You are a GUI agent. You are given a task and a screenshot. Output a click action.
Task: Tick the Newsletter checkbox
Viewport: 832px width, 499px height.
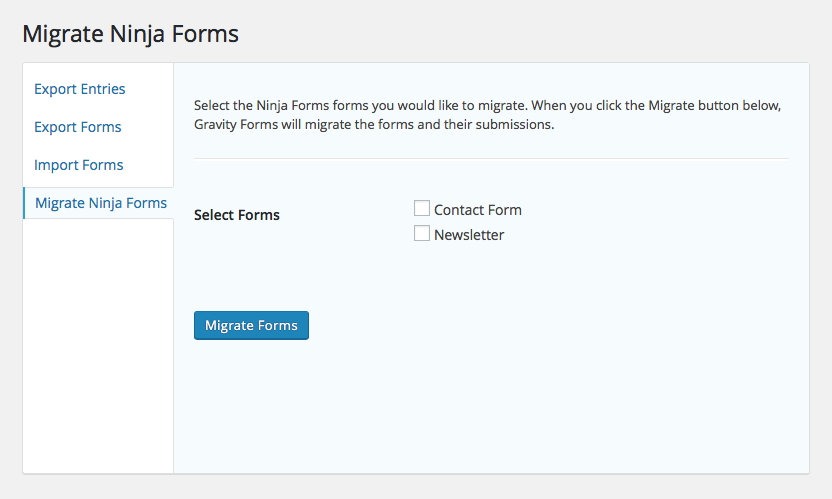(x=422, y=233)
